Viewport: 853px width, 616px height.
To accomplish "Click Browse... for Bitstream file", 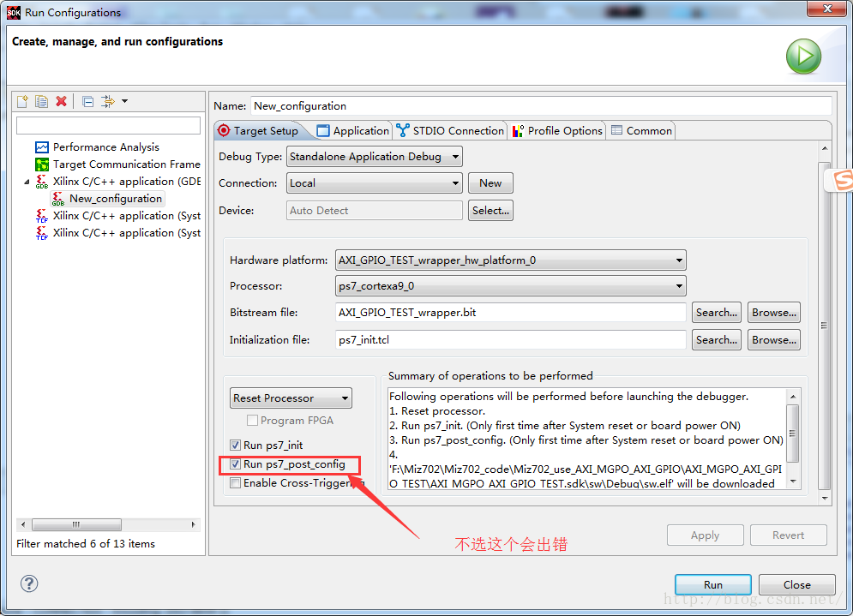I will (774, 313).
